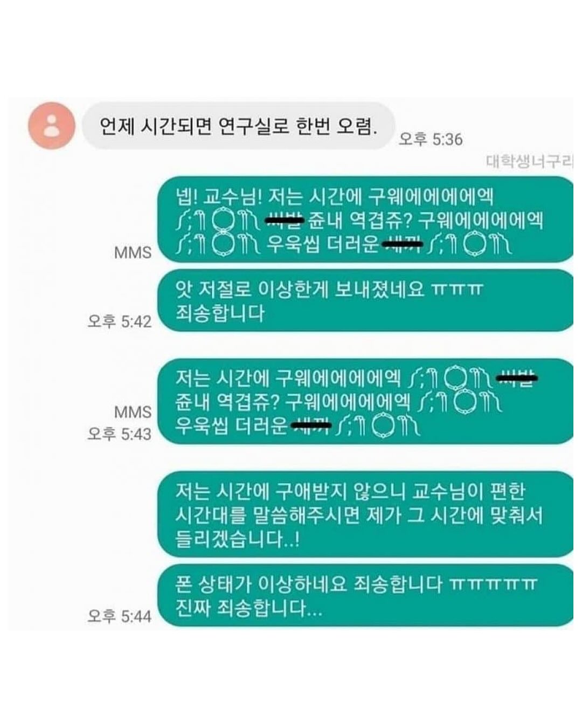
Task: Select the apology bubble 앗 저절로 이상한게 보내졌네요
Action: pyautogui.click(x=365, y=300)
